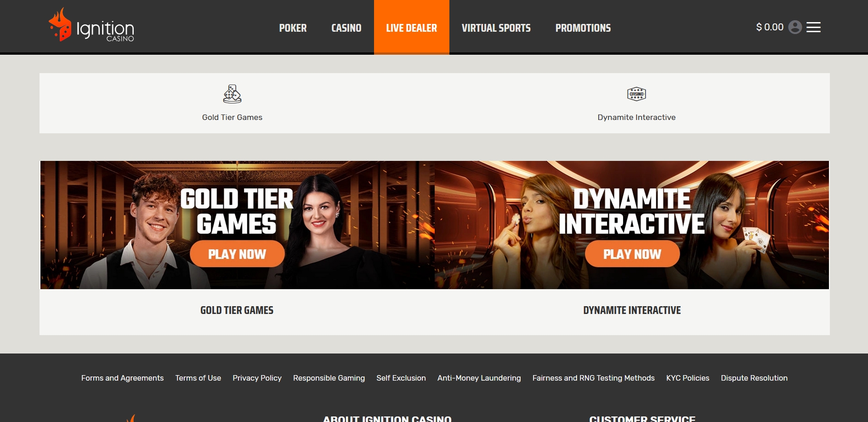The image size is (868, 422).
Task: Switch to the Casino tab
Action: point(346,28)
